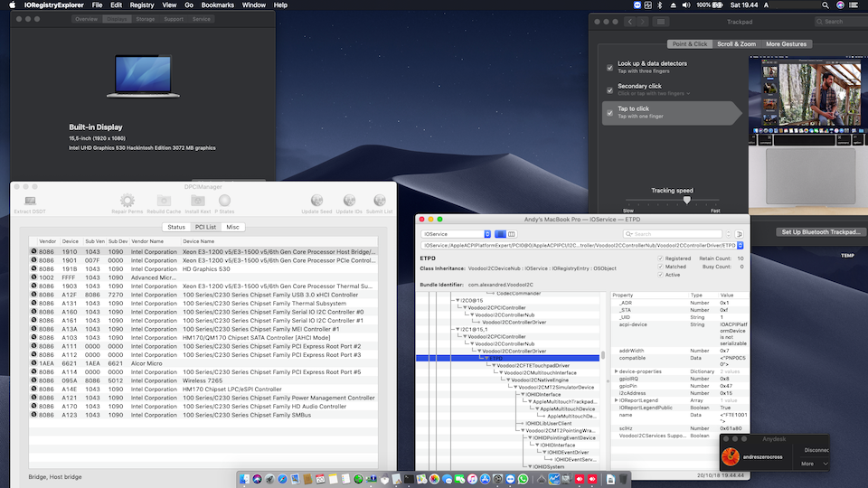
Task: Click the Update IDs icon
Action: [x=348, y=201]
